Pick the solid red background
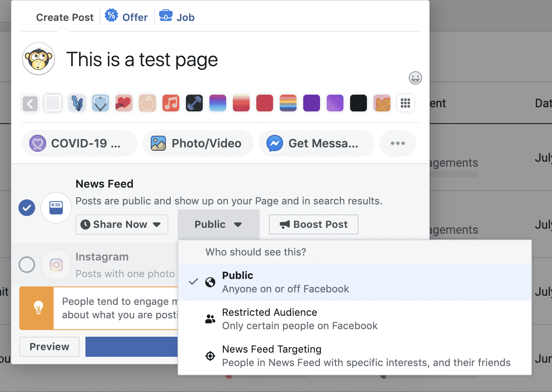This screenshot has height=392, width=552. click(x=265, y=103)
